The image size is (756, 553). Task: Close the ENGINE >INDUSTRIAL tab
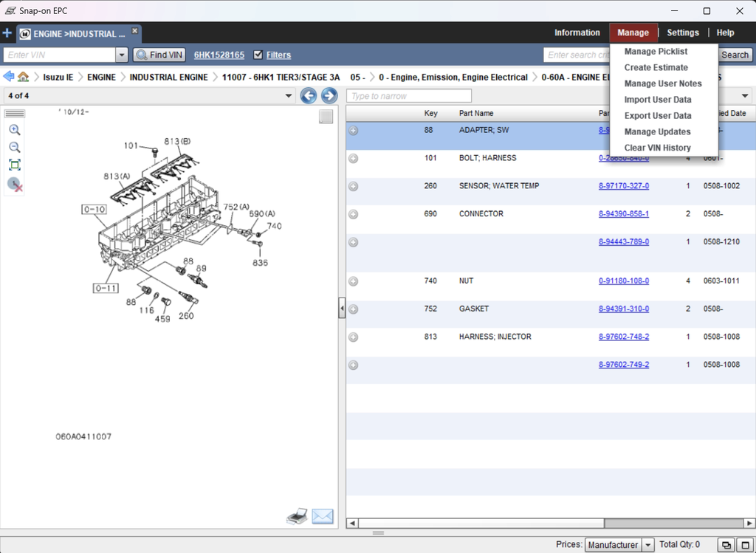point(135,30)
